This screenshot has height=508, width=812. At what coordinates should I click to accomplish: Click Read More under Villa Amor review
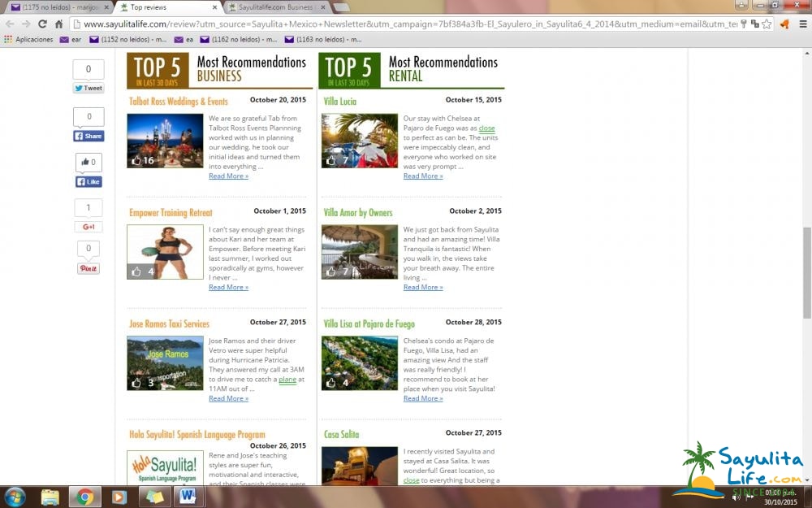pyautogui.click(x=423, y=287)
